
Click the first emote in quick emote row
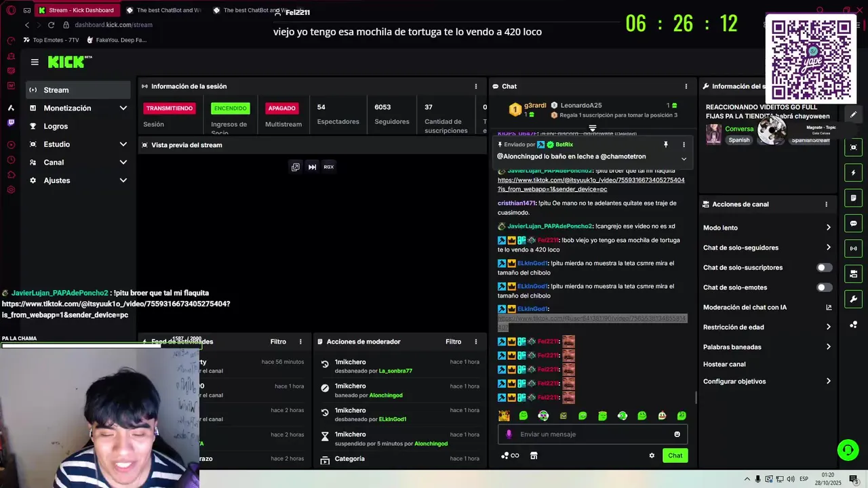pyautogui.click(x=504, y=415)
